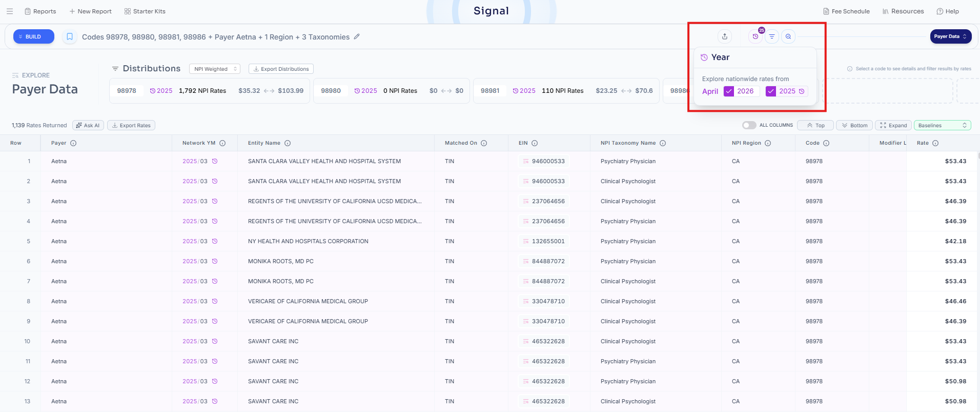Click the Distributions filter icon
980x412 pixels.
(115, 69)
